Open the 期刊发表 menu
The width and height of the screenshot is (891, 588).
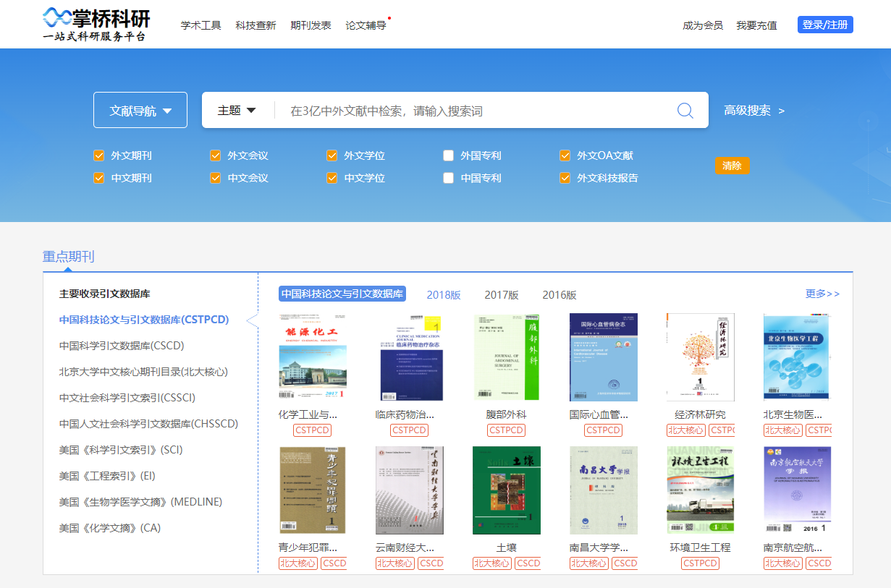pos(311,25)
